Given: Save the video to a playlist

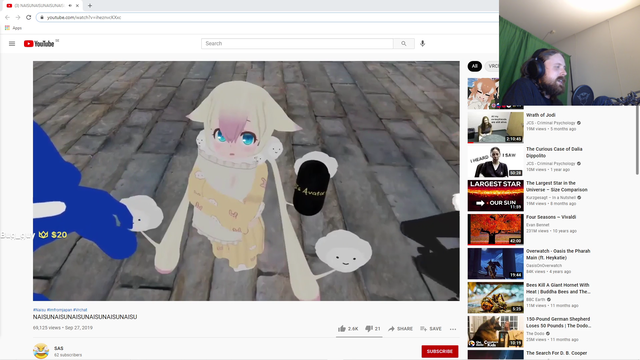Looking at the screenshot, I should [x=431, y=329].
